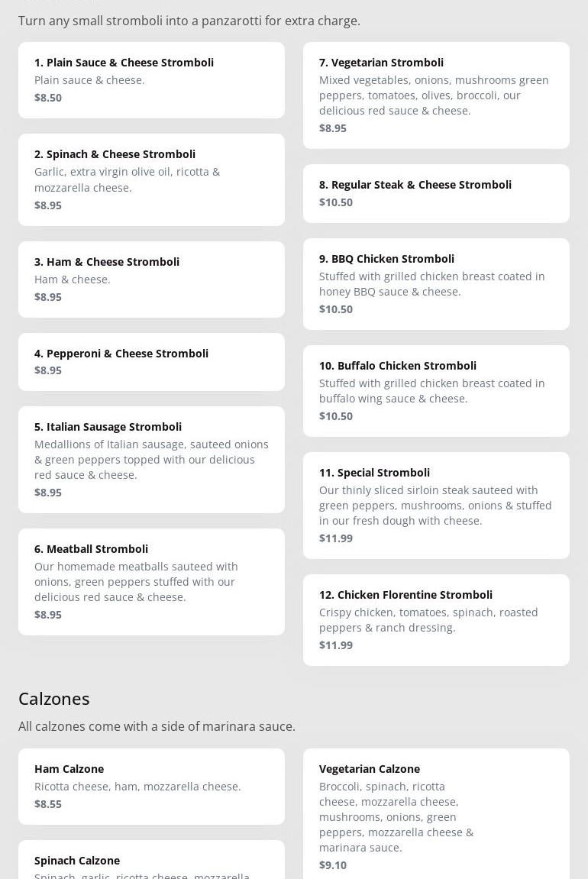Screen dimensions: 588x879
Task: Select the Italian Sausage Stromboli card
Action: click(x=151, y=459)
